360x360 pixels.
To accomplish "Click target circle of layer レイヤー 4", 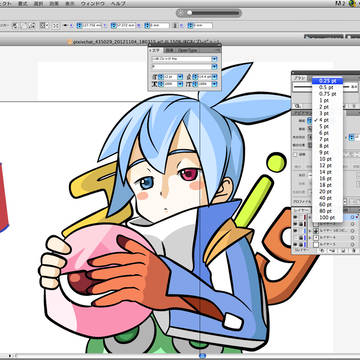I will [x=353, y=238].
